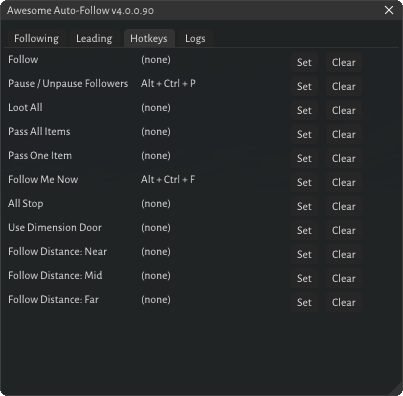The width and height of the screenshot is (403, 396).
Task: Set hotkey for Follow Me Now
Action: coord(304,182)
